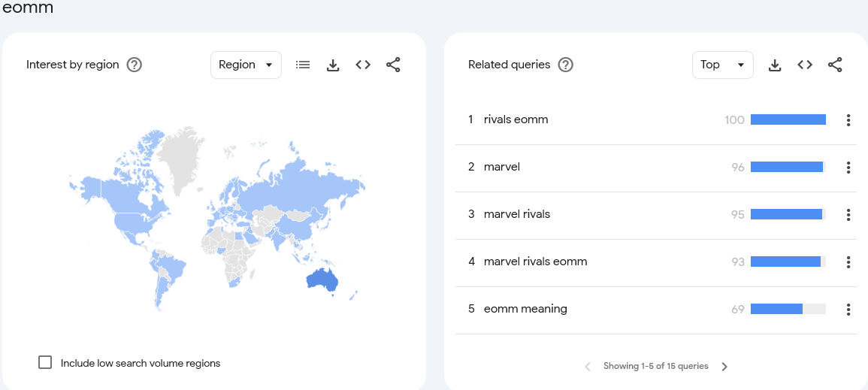Open the eomm meaning query
Viewport: 868px width, 390px height.
click(x=525, y=309)
